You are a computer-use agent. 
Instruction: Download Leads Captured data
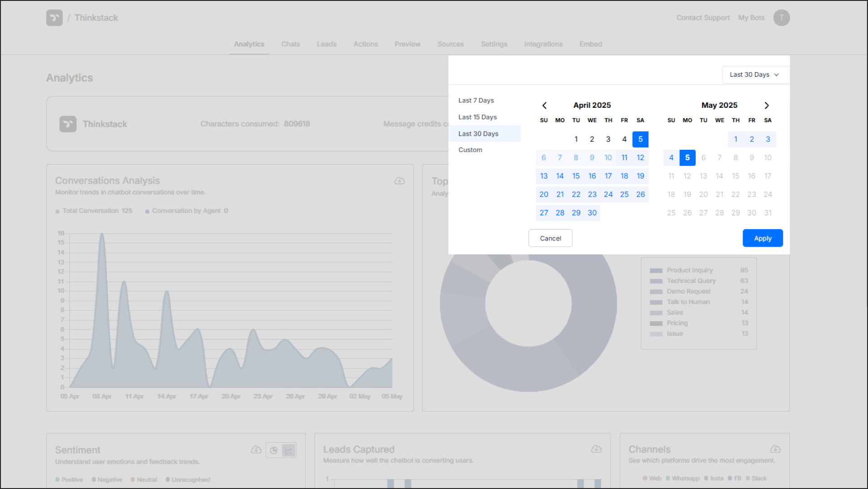click(x=596, y=449)
